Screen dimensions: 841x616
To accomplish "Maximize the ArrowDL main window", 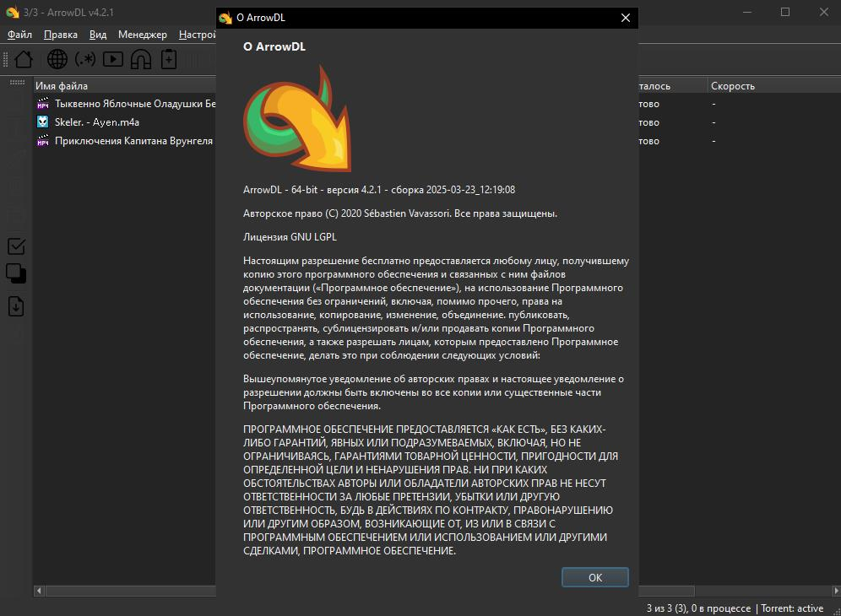I will point(785,12).
